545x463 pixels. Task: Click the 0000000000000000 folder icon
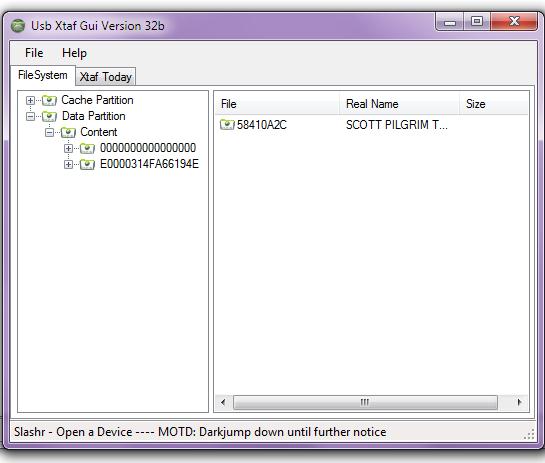pyautogui.click(x=87, y=148)
